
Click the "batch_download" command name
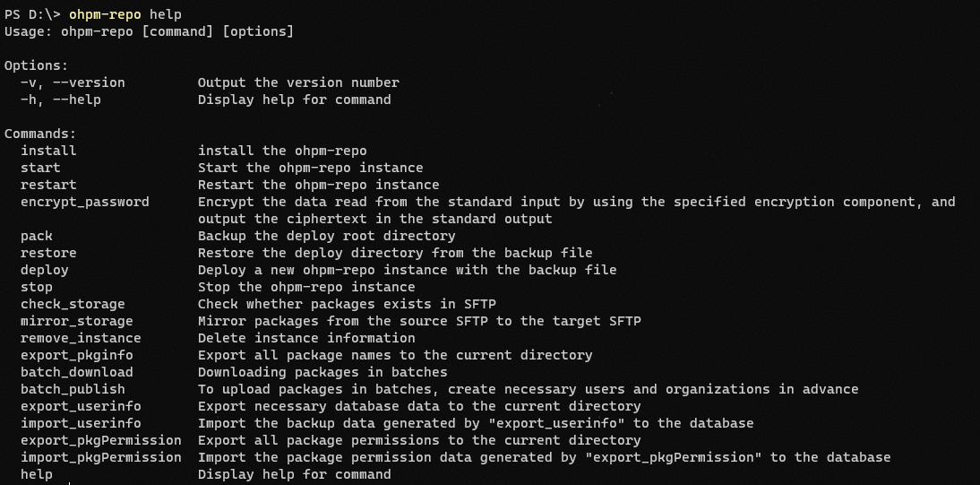point(76,372)
